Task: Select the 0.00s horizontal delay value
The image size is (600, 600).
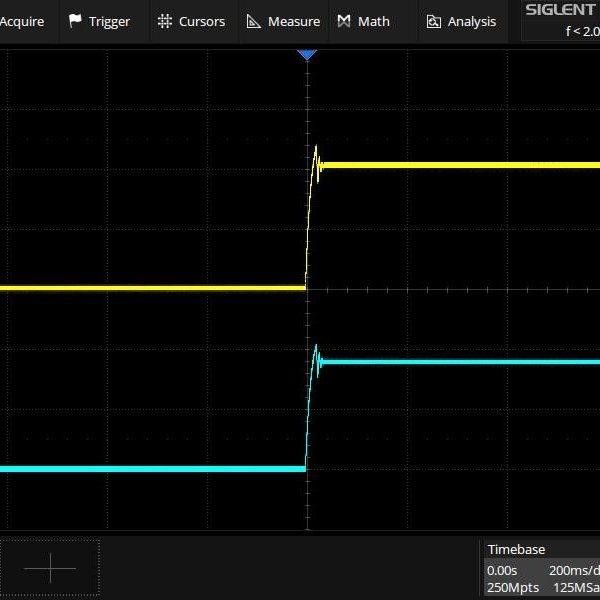Action: (502, 569)
